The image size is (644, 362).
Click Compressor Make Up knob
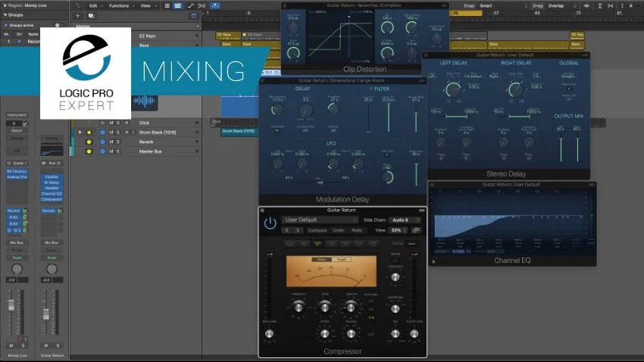point(351,306)
